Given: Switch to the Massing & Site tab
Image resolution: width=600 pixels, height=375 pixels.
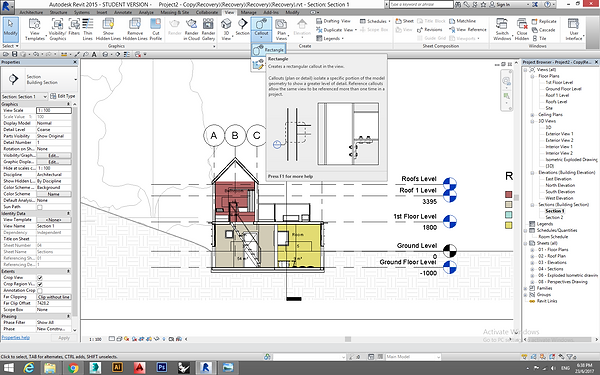Looking at the screenshot, I should [x=174, y=12].
